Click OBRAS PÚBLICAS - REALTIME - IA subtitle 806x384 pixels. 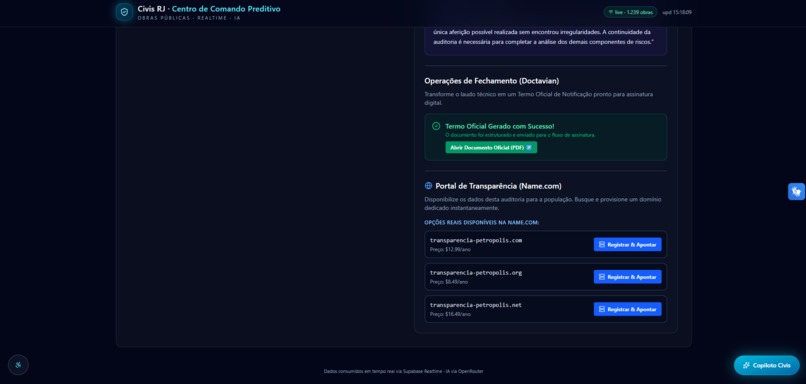coord(189,18)
